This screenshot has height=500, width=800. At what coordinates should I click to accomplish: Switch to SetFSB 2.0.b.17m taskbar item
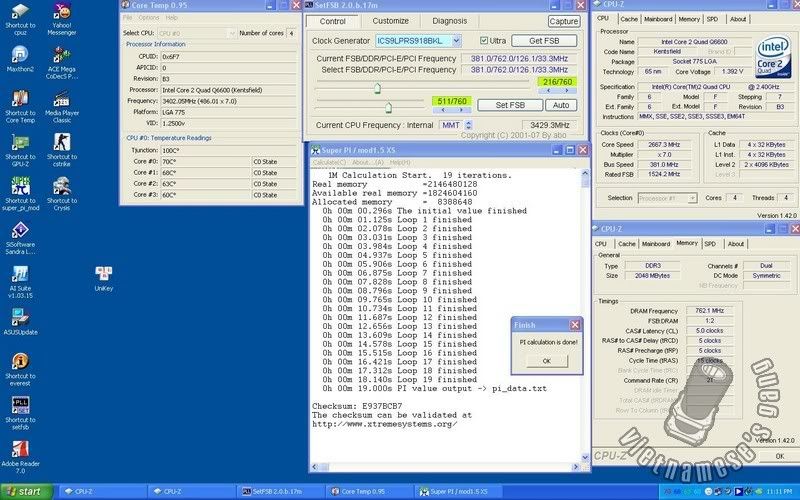(282, 492)
